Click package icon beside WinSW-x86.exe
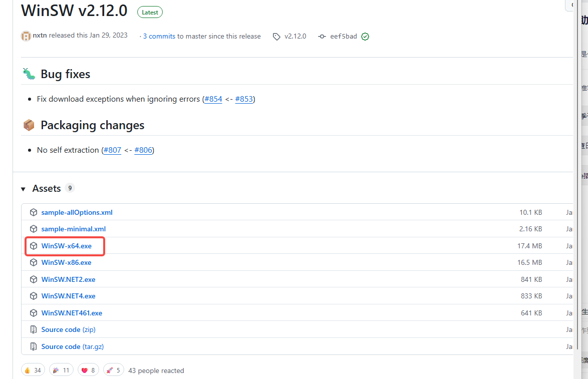588x379 pixels. 34,262
